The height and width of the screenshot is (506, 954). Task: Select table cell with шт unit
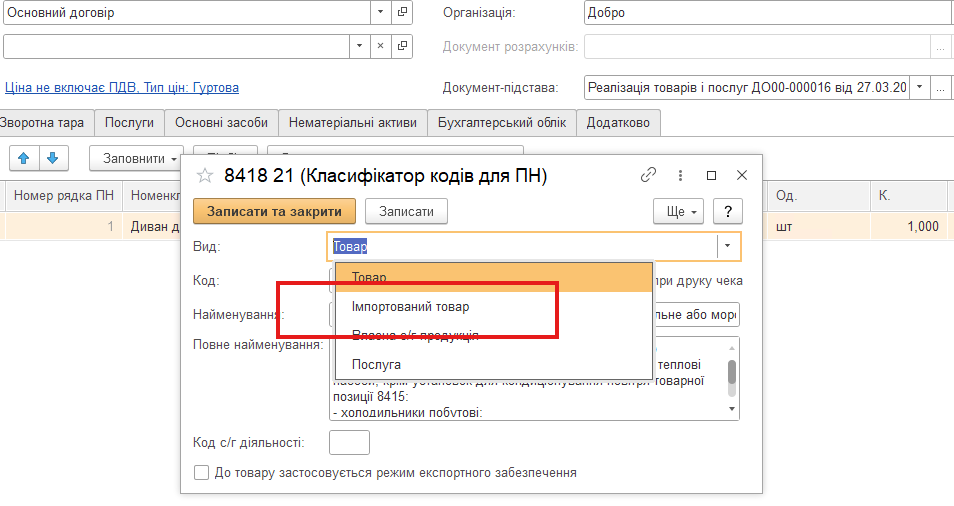point(819,226)
